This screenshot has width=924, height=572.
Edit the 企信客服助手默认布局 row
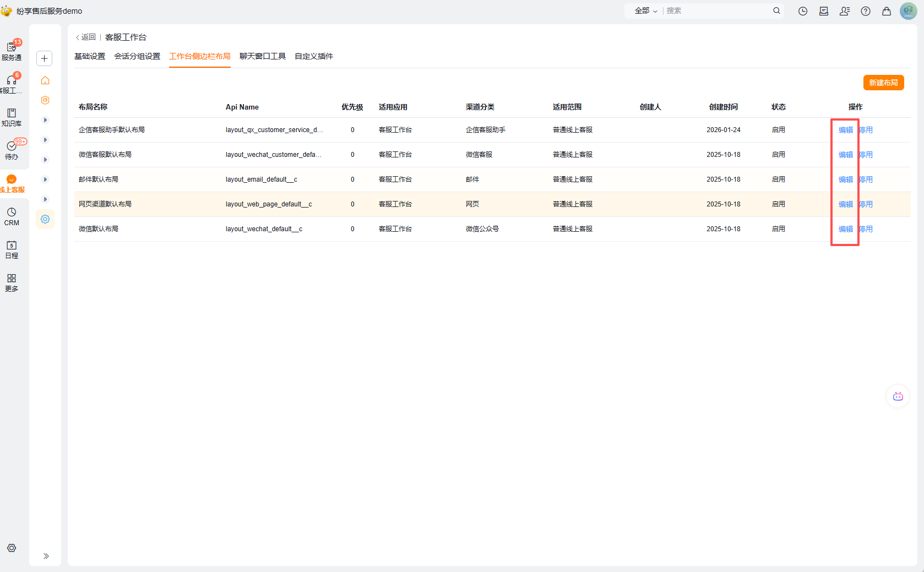coord(846,130)
